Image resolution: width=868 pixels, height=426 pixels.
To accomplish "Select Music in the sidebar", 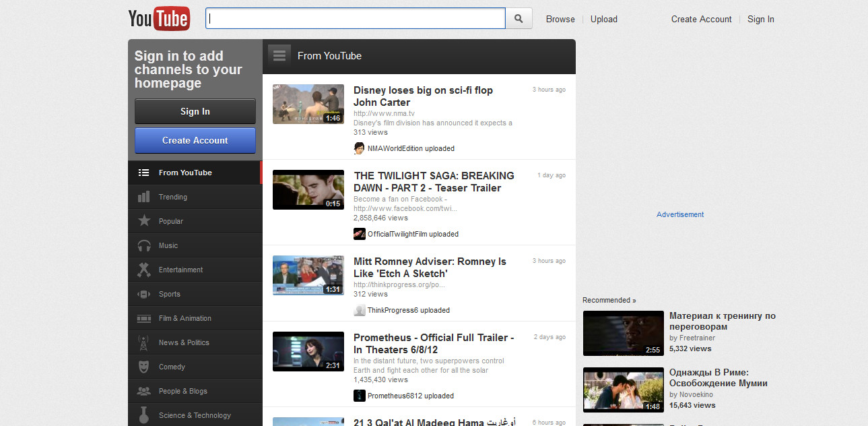I will pyautogui.click(x=195, y=245).
